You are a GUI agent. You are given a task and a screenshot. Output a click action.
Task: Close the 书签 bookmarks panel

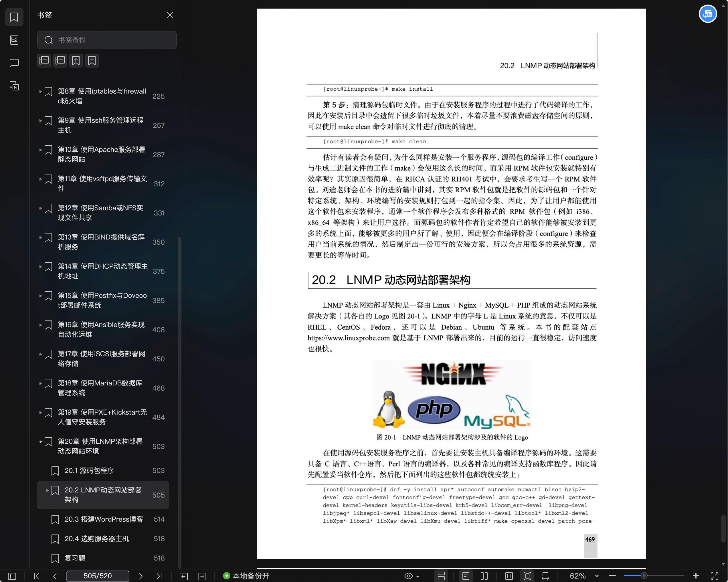pyautogui.click(x=170, y=15)
